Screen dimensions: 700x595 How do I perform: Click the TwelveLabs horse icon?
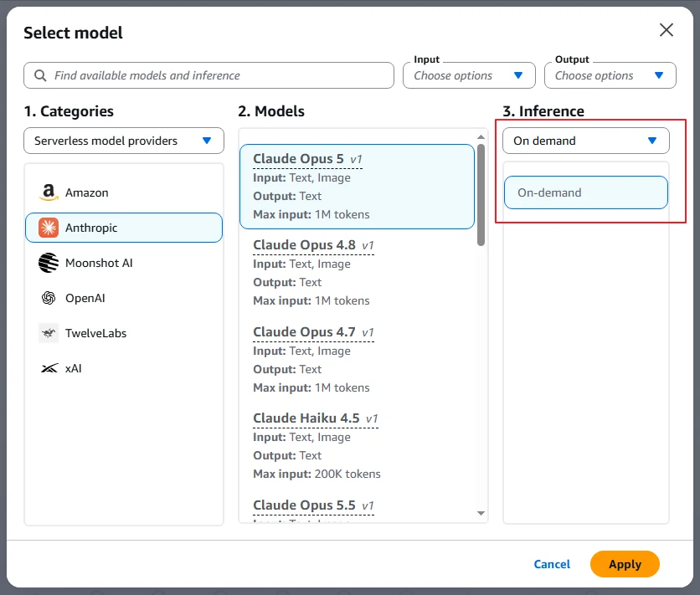(x=49, y=333)
